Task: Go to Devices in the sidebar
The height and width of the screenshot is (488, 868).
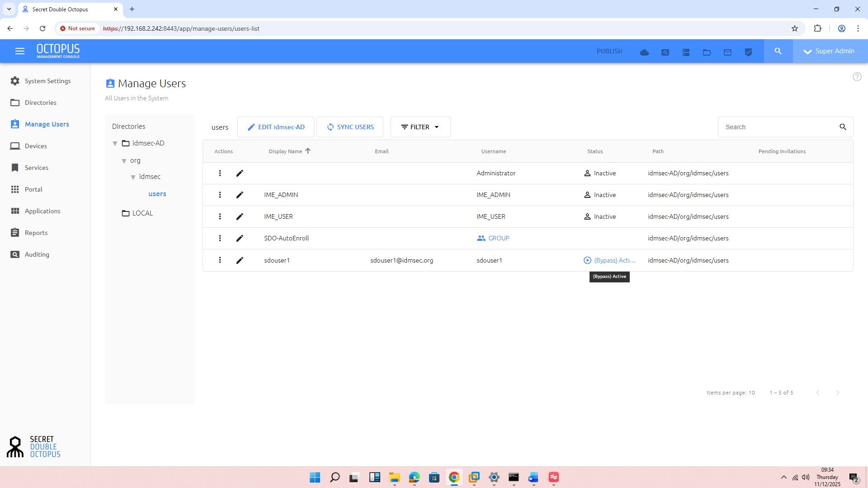Action: coord(36,146)
